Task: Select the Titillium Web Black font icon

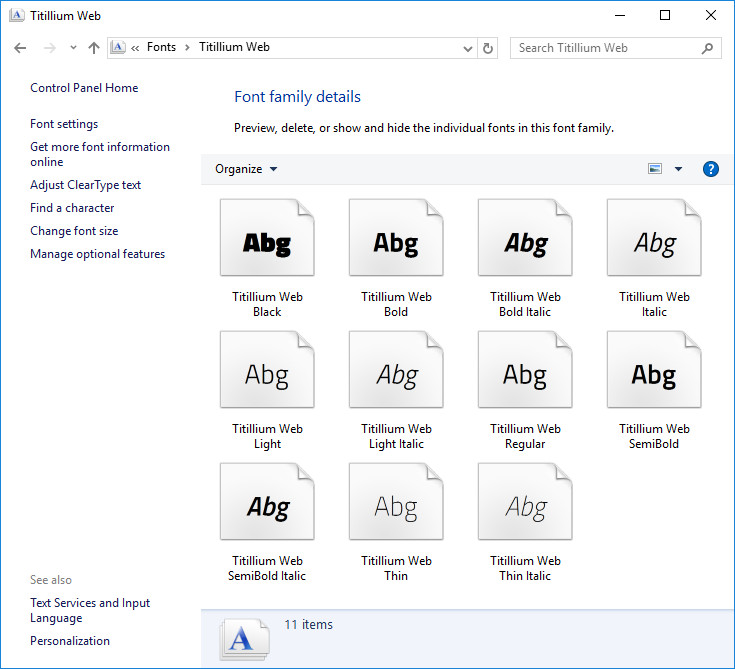Action: coord(267,238)
